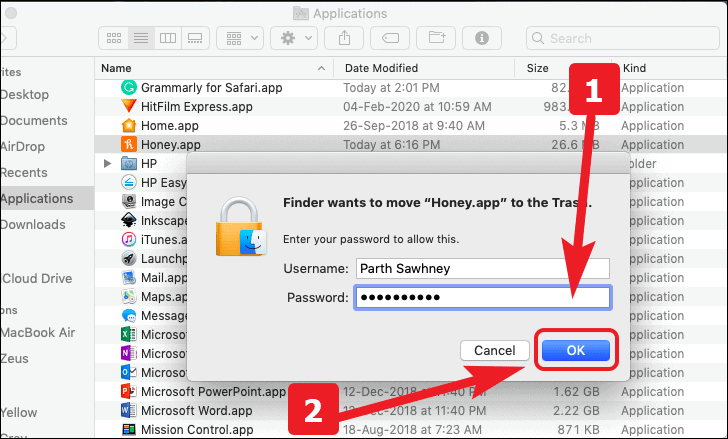Open the group-by arrangement dropdown
728x439 pixels.
240,38
